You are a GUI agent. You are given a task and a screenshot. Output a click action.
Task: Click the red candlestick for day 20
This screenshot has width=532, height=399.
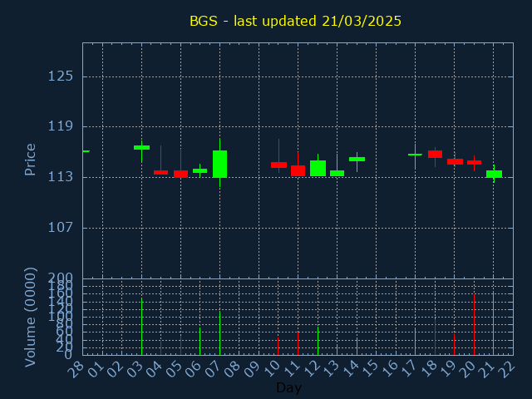[474, 163]
